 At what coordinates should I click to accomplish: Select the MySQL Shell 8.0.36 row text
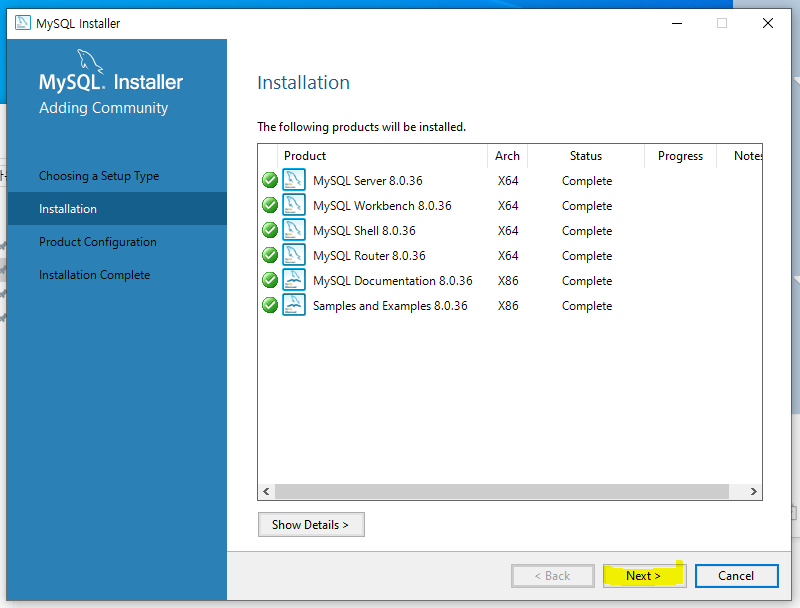(364, 231)
